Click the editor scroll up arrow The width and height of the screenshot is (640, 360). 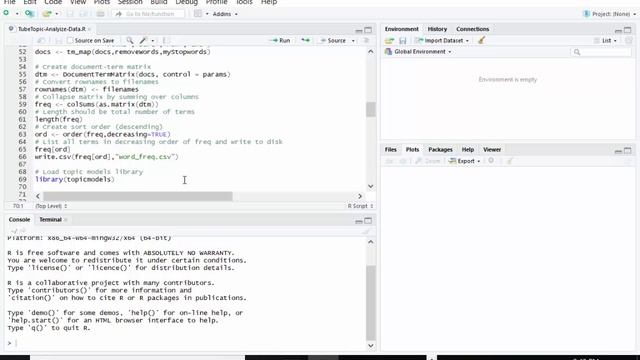point(371,51)
